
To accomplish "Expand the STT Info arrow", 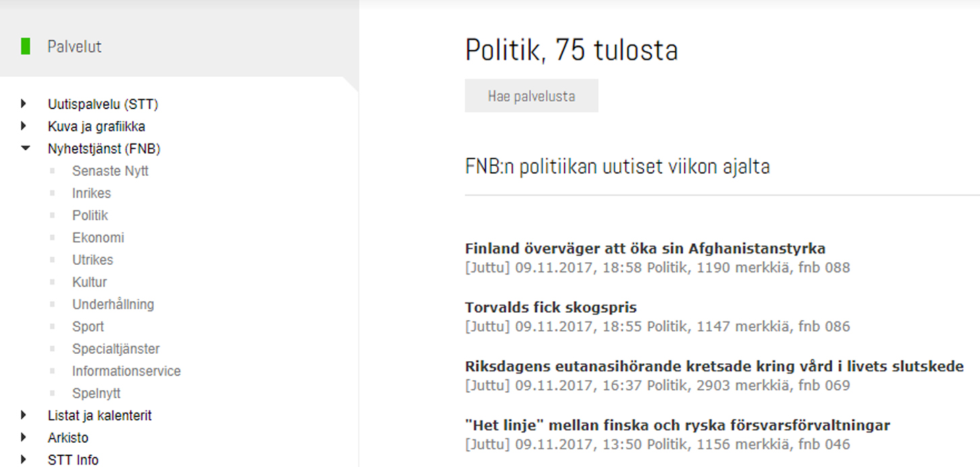I will [24, 460].
